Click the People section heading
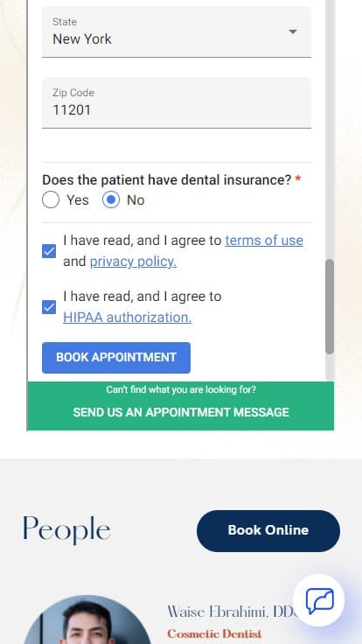 tap(66, 530)
